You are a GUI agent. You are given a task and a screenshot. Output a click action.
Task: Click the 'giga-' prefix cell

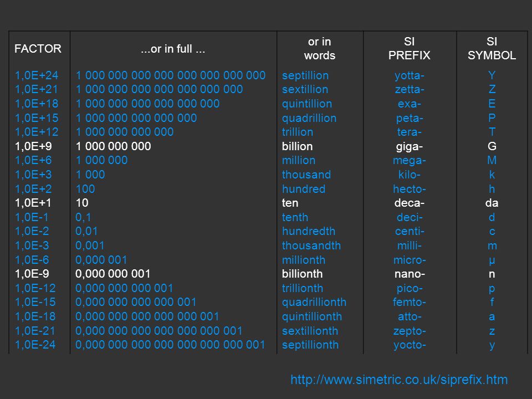409,147
